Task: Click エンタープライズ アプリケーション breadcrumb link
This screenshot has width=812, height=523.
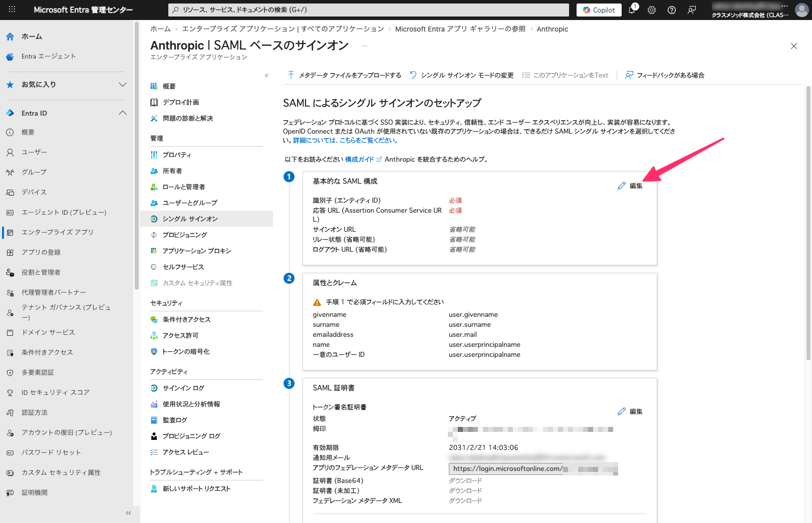Action: (x=283, y=29)
